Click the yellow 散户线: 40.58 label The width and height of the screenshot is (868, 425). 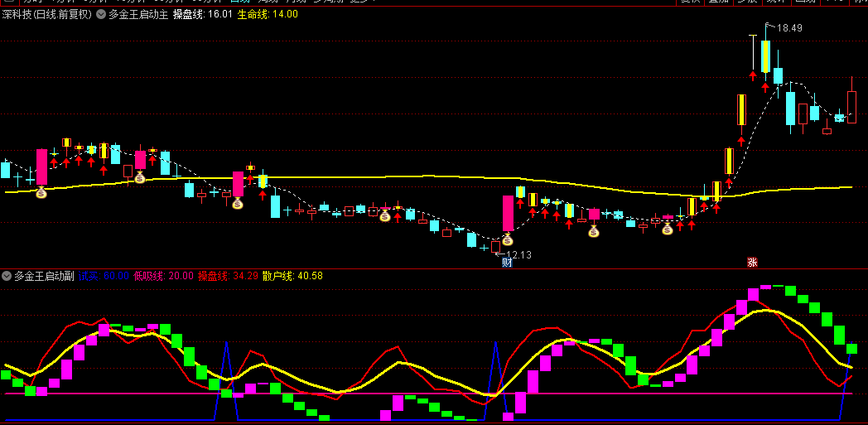click(293, 276)
